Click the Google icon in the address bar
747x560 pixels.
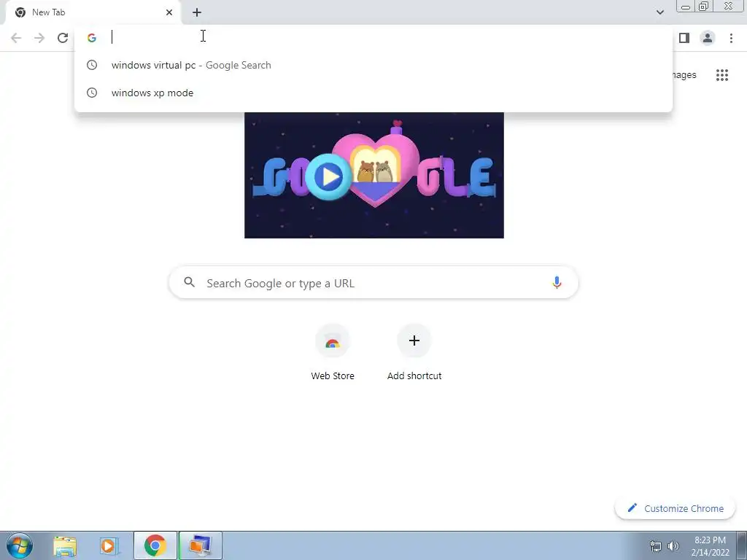[92, 38]
